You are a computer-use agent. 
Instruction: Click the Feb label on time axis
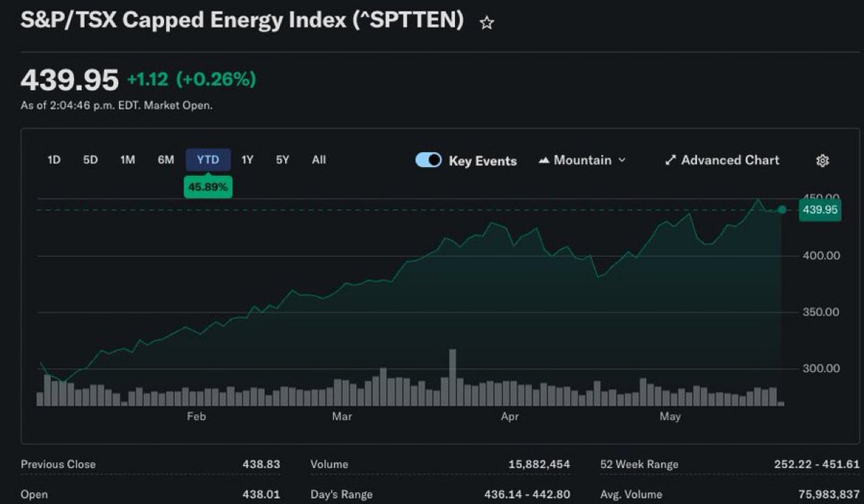coord(196,417)
